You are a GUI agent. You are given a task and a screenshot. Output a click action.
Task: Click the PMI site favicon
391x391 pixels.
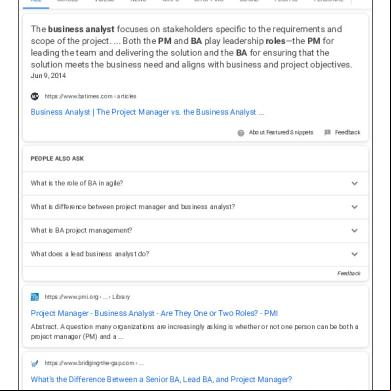coord(35,297)
